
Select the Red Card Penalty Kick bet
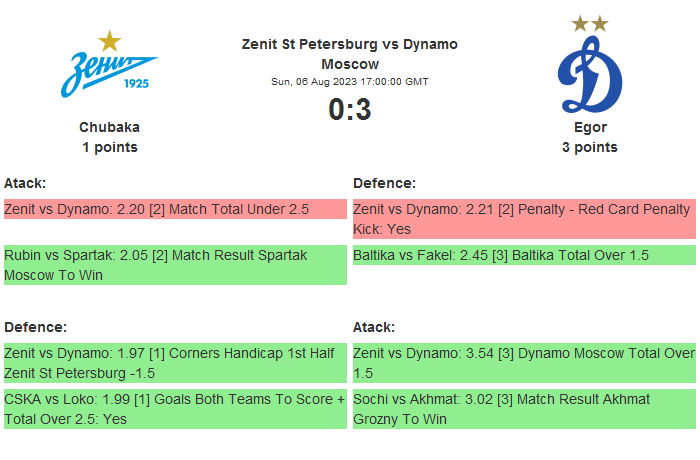point(524,219)
